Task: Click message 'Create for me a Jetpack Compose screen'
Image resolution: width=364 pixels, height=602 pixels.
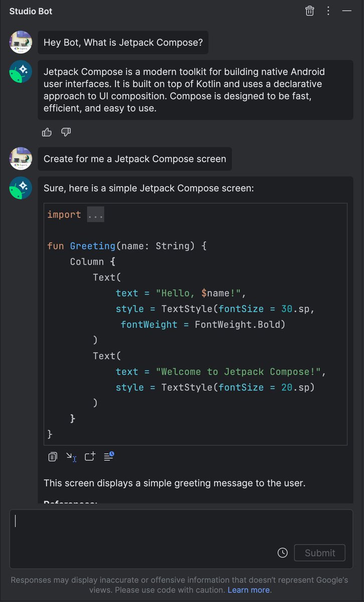Action: [135, 159]
